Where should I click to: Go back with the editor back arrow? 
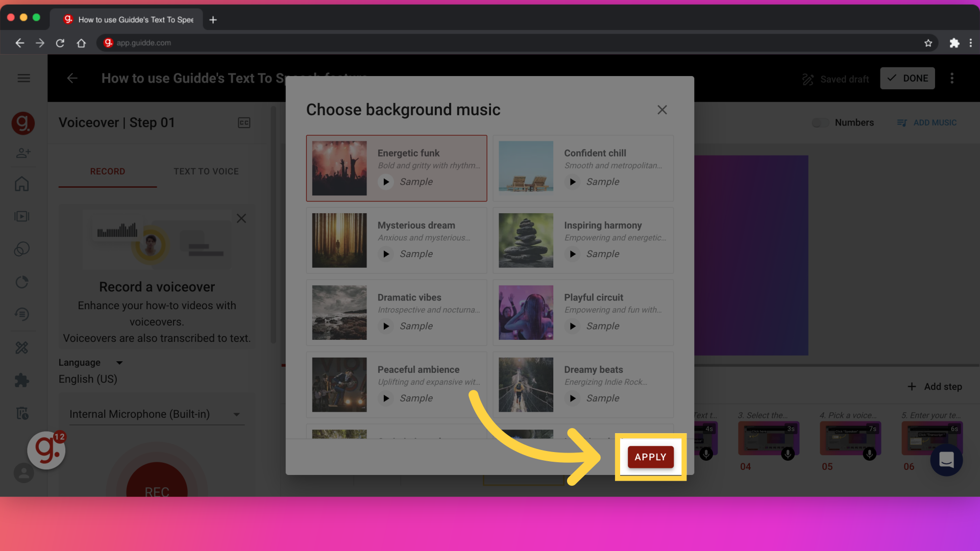[72, 78]
